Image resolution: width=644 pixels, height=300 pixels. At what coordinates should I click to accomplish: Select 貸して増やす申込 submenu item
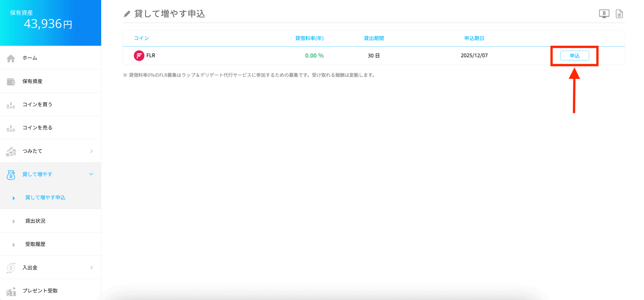[x=45, y=198]
